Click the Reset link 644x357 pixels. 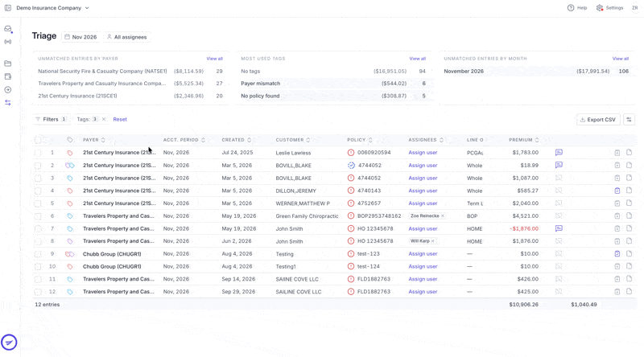[x=120, y=120]
